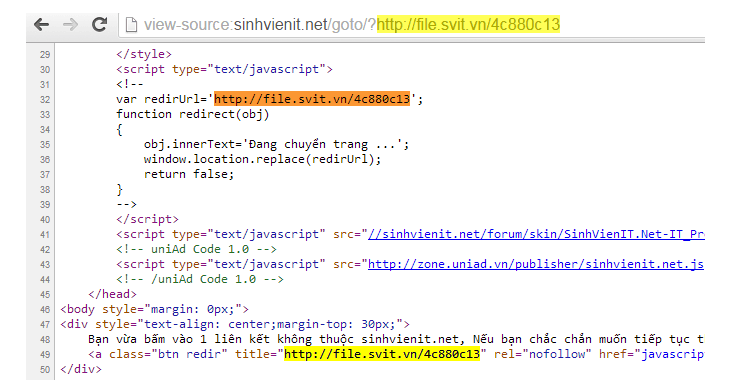Click the opening 'uniAd Code 1.0' comment on line 42

coord(197,249)
